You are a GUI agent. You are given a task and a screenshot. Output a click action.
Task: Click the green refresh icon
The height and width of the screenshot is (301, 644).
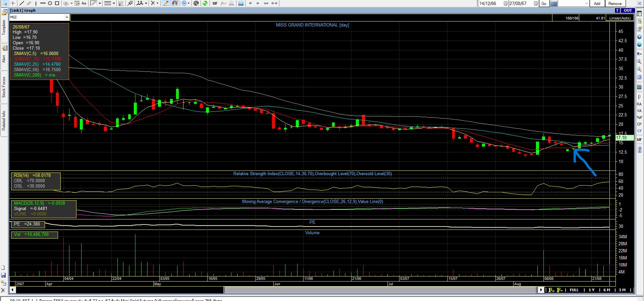[x=205, y=3]
